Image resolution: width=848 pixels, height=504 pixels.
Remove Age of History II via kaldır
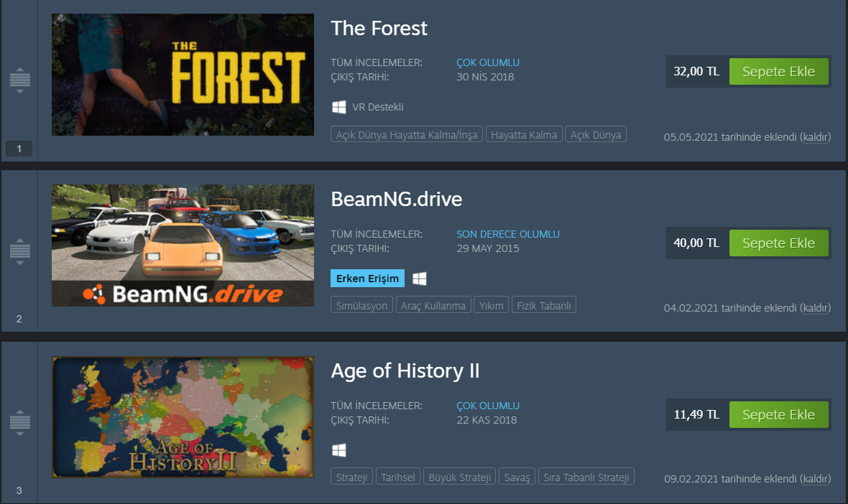tap(816, 479)
